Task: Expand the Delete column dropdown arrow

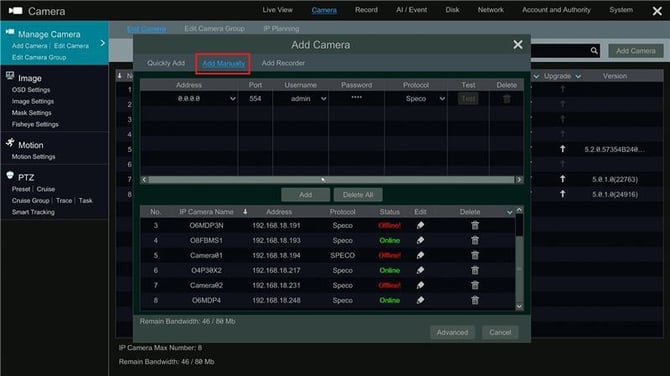Action: [x=509, y=212]
